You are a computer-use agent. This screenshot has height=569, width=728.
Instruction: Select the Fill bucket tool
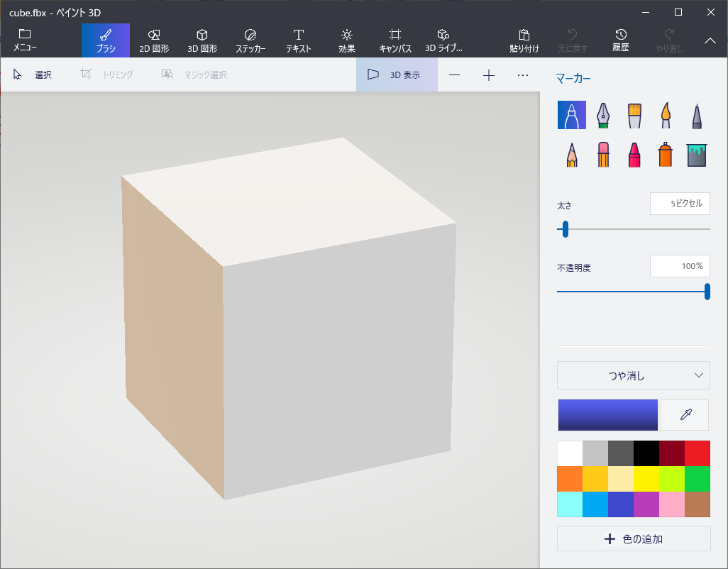(x=697, y=155)
